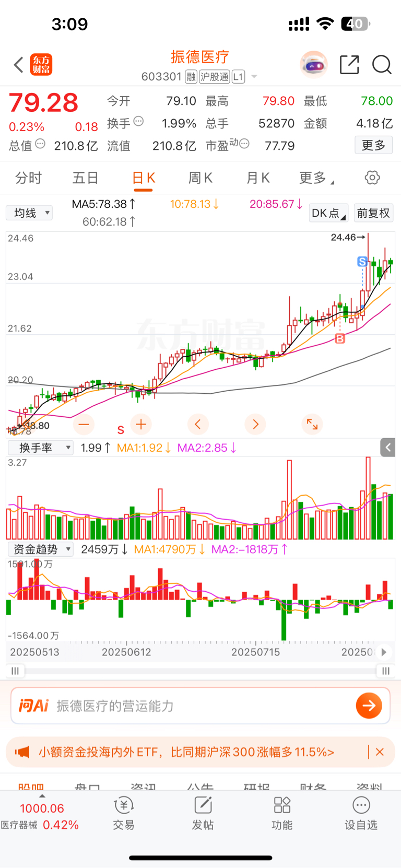The image size is (401, 868).
Task: Move chart to next period arrow
Action: pyautogui.click(x=255, y=425)
